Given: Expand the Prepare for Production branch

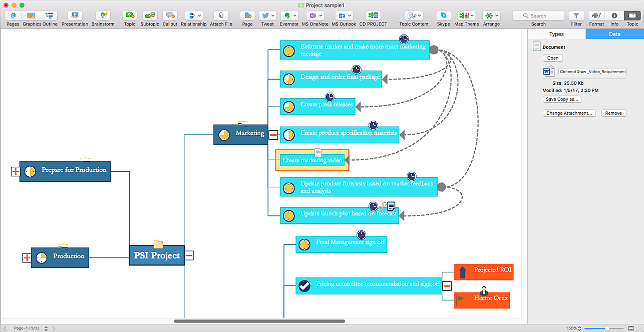Looking at the screenshot, I should [x=16, y=171].
